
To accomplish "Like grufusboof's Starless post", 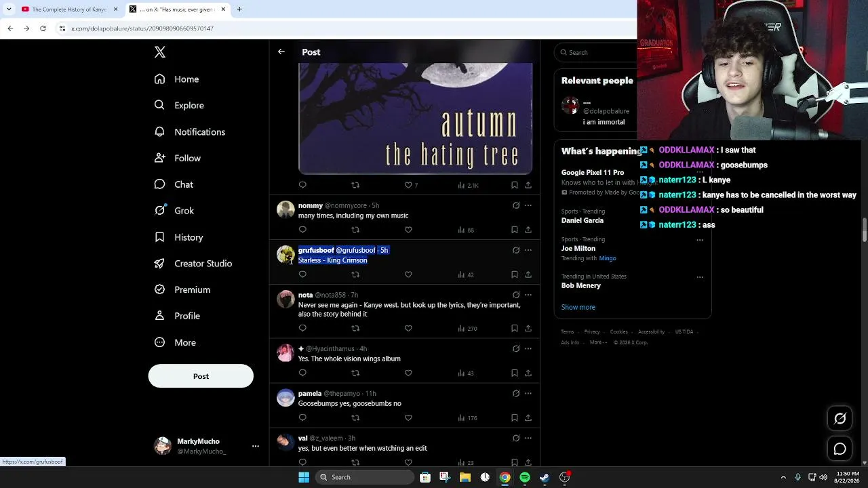I will 408,274.
